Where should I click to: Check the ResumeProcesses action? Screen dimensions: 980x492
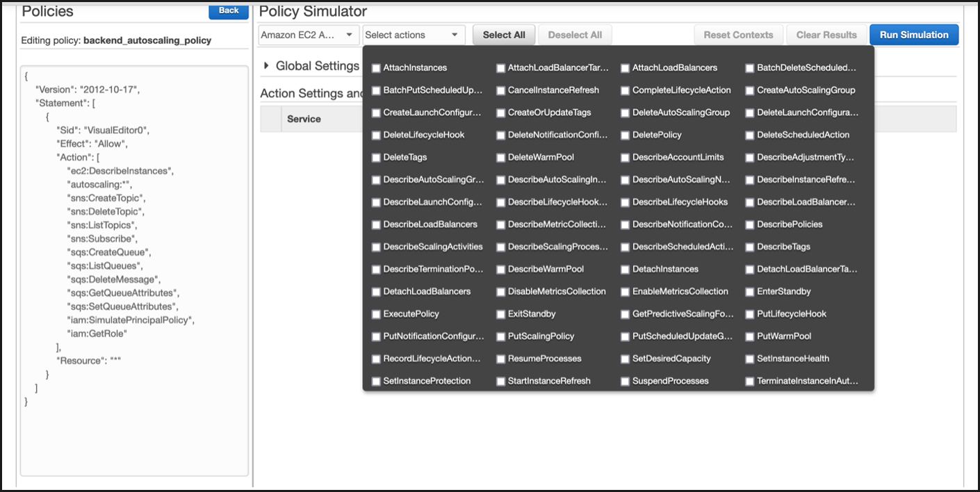(x=500, y=359)
